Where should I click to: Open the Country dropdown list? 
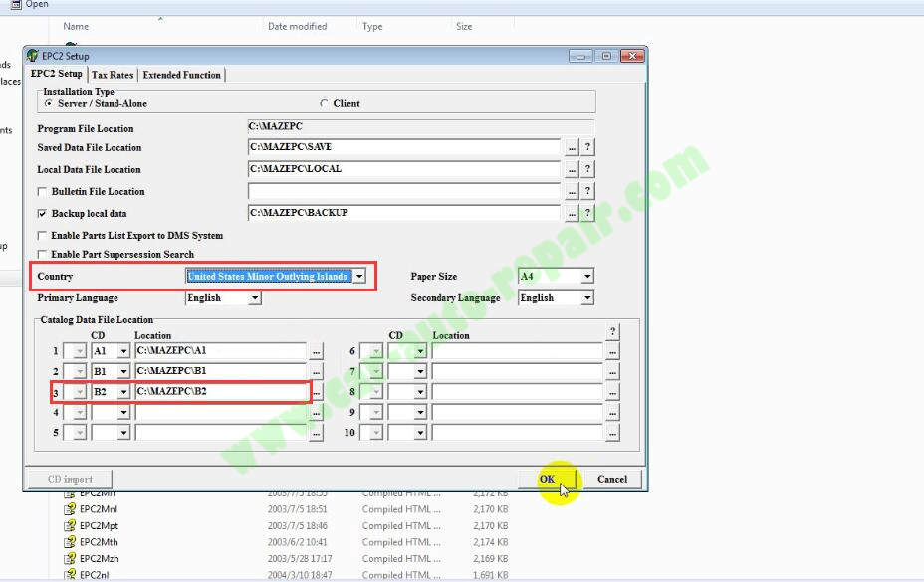[359, 276]
